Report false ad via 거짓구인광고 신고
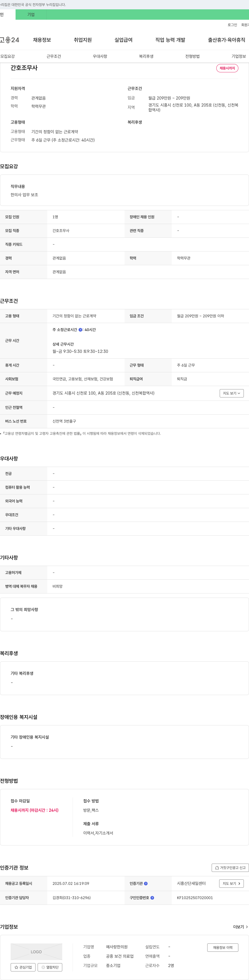This screenshot has height=980, width=249. click(230, 868)
